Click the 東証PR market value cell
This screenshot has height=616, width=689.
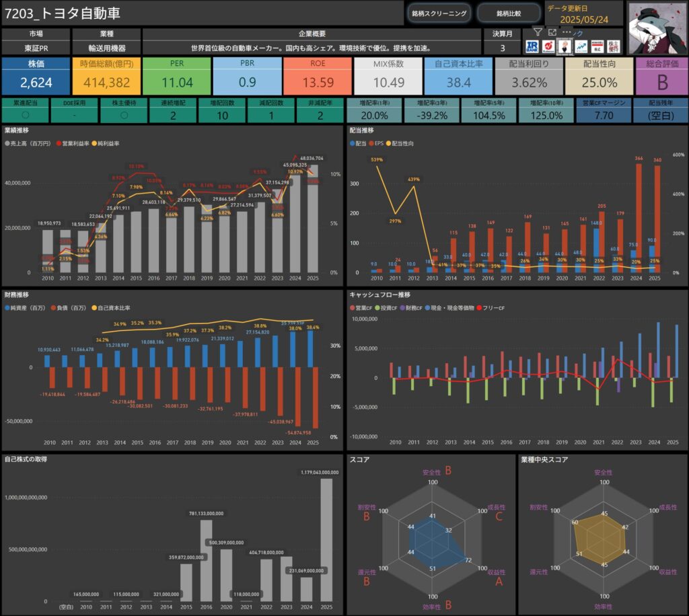coord(36,48)
